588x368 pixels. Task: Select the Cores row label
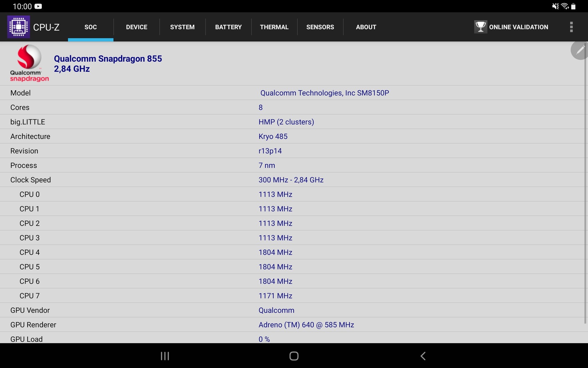pos(20,107)
